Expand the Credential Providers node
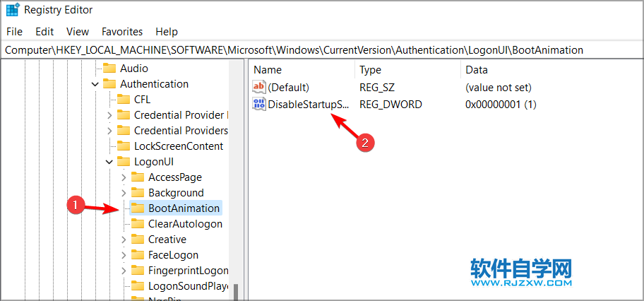644x301 pixels. pos(109,131)
